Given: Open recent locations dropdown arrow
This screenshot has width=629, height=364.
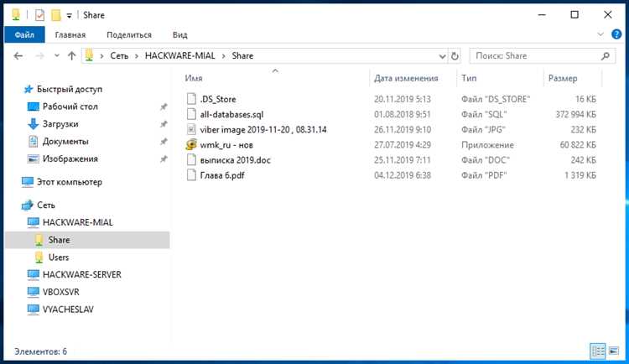Looking at the screenshot, I should [56, 56].
